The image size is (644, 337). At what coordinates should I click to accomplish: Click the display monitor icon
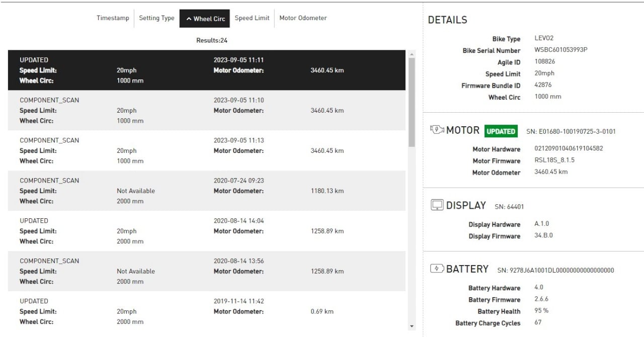pos(437,205)
